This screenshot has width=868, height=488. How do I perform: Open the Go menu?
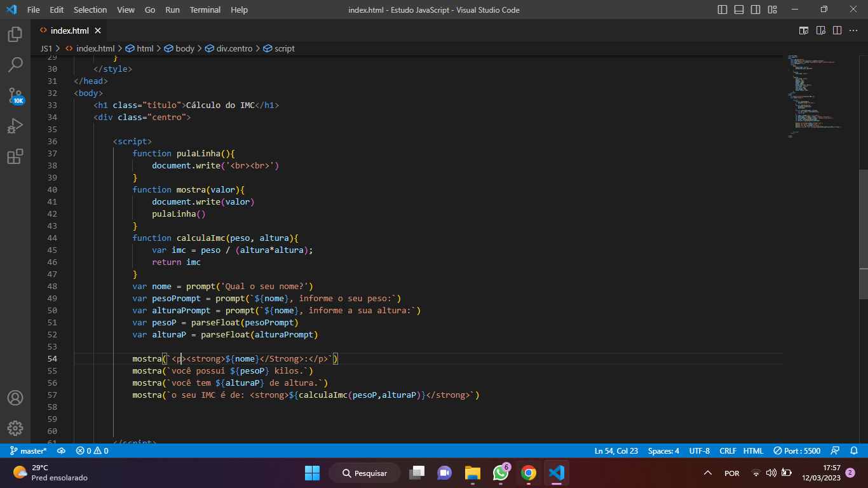pos(150,10)
